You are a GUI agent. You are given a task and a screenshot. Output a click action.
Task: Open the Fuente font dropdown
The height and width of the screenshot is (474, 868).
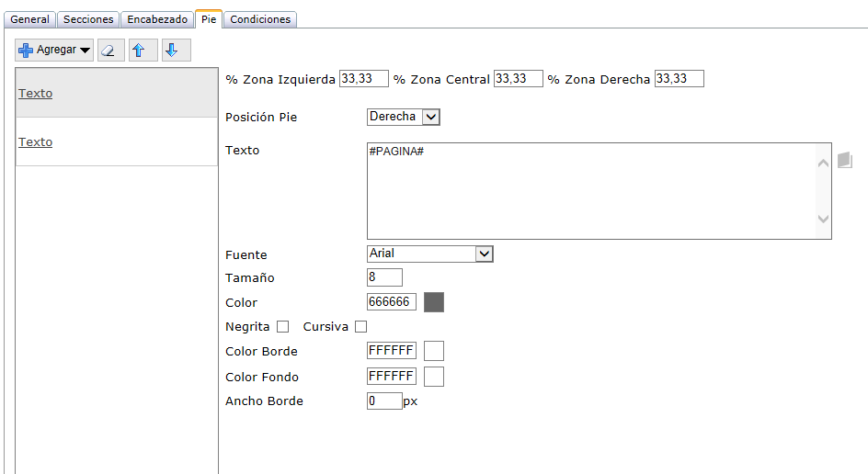484,254
